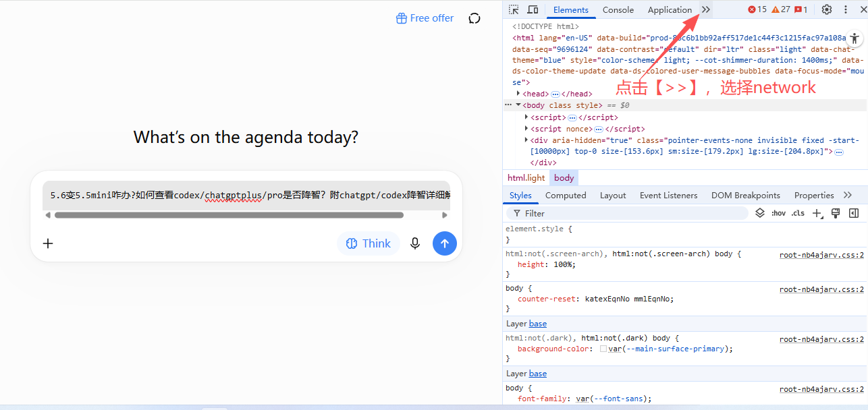Switch to the Application panel tab
868x410 pixels.
pos(670,9)
